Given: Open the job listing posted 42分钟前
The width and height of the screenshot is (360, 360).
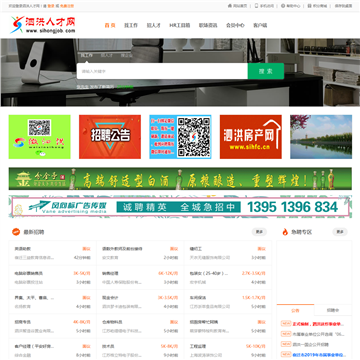Looking at the screenshot, I should [x=53, y=253].
